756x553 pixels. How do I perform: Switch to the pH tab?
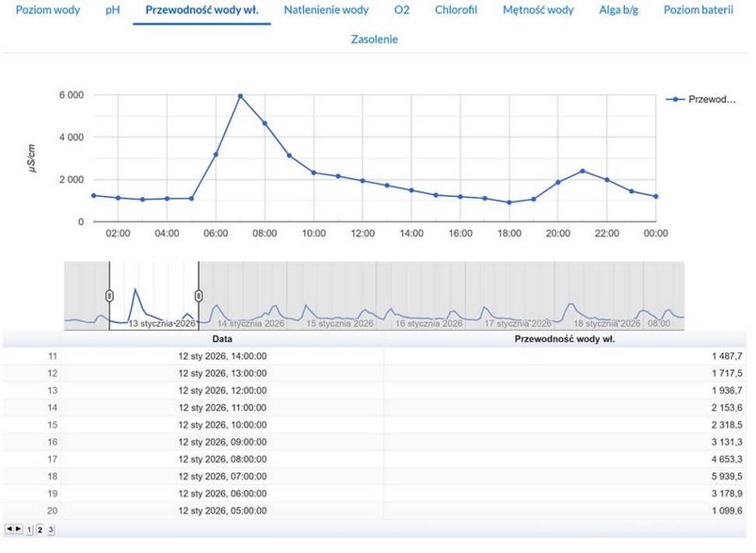pyautogui.click(x=113, y=10)
